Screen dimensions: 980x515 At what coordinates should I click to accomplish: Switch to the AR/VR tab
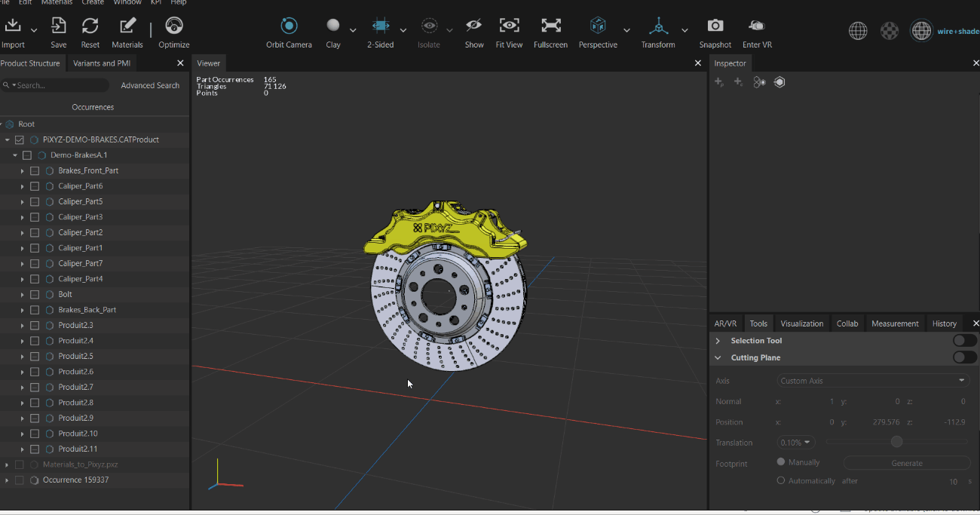[725, 323]
